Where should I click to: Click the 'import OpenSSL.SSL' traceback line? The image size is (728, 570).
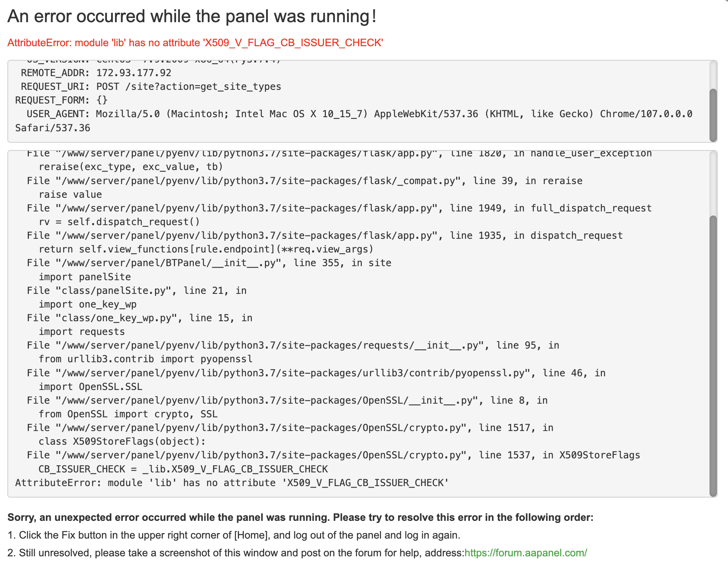click(90, 387)
